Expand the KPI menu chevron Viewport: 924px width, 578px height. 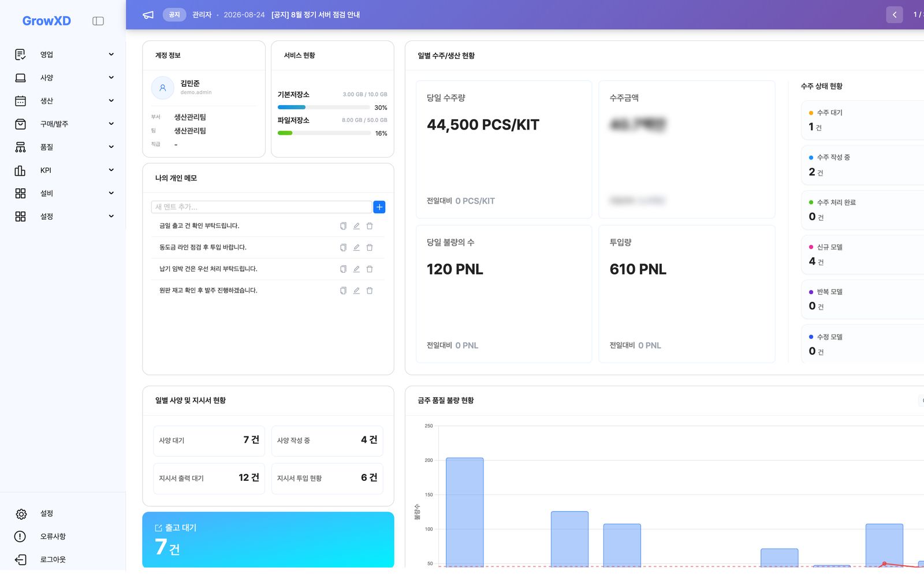[111, 170]
